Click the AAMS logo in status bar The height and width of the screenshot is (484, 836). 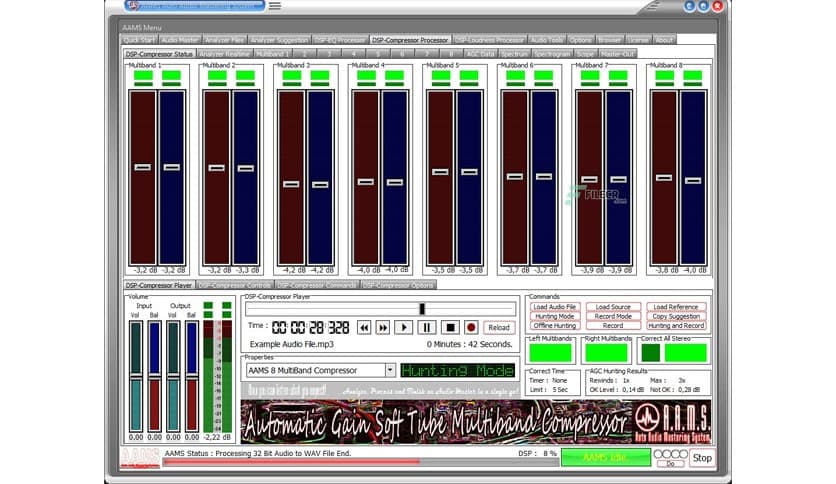(x=140, y=458)
